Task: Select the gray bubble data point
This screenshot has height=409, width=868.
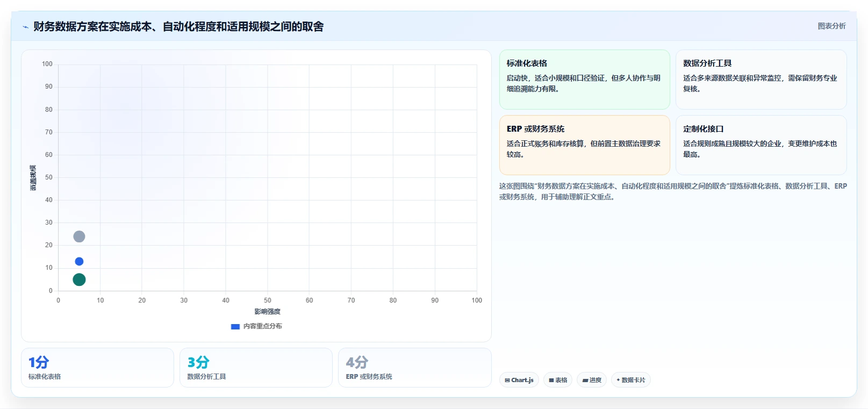Action: click(79, 236)
